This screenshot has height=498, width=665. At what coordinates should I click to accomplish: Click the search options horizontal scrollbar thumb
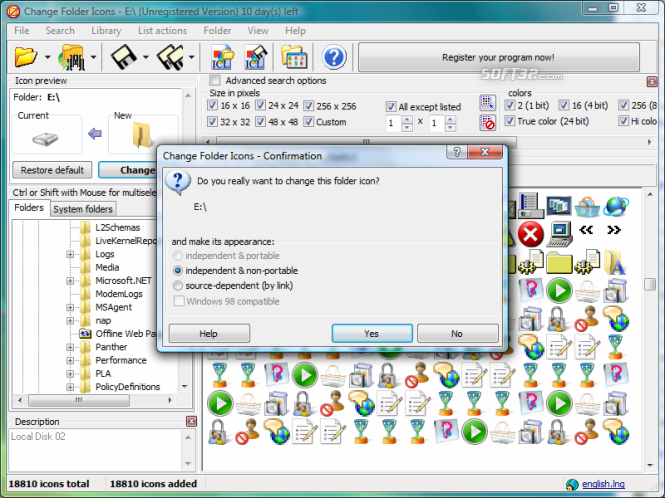[366, 141]
